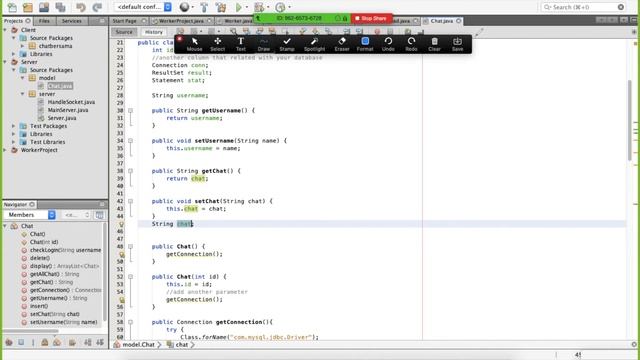Screen dimensions: 640x360
Task: Toggle code fold at setChat line 42
Action: (x=131, y=201)
